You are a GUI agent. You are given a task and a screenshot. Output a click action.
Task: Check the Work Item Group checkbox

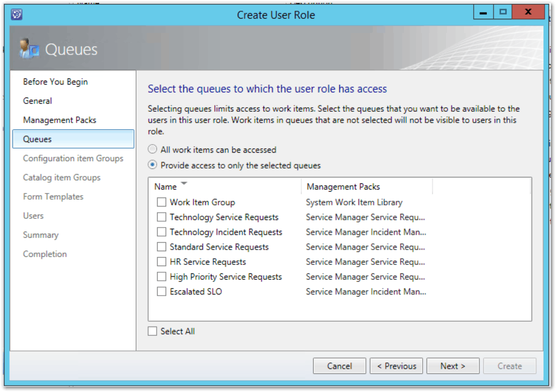point(162,202)
